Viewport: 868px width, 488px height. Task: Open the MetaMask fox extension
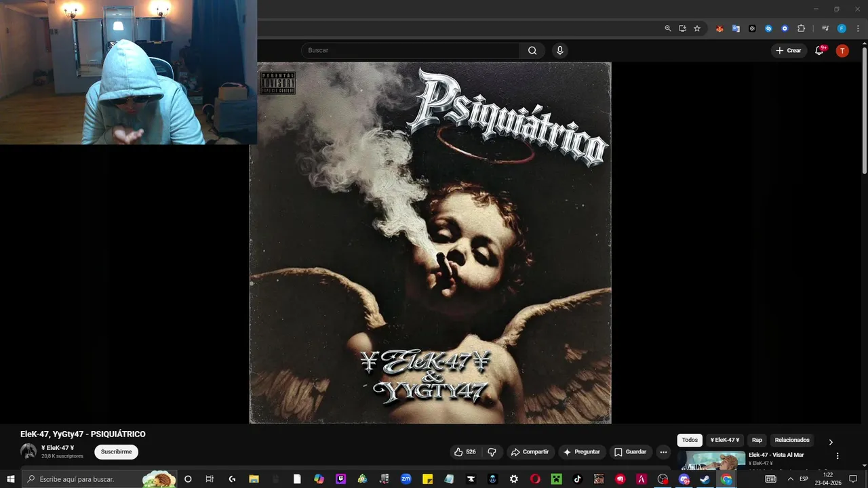(719, 28)
